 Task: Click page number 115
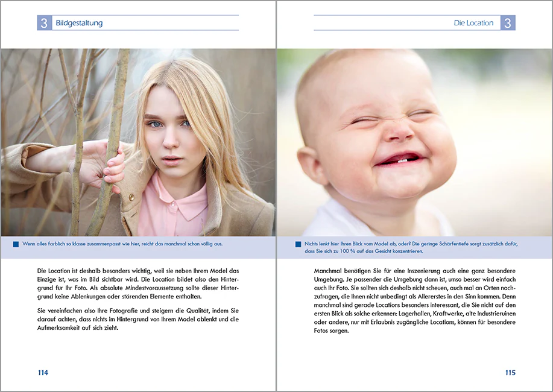point(510,373)
